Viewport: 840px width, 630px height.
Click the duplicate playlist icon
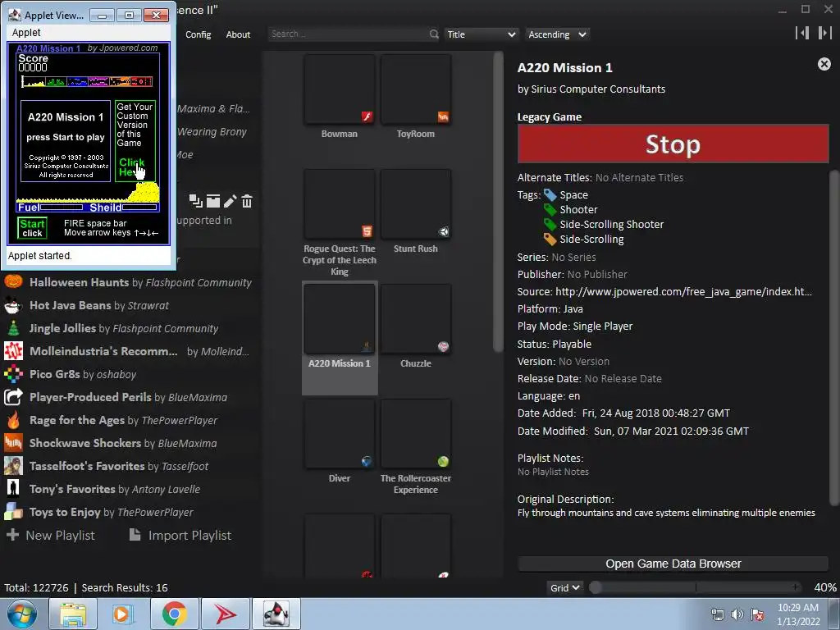coord(195,201)
